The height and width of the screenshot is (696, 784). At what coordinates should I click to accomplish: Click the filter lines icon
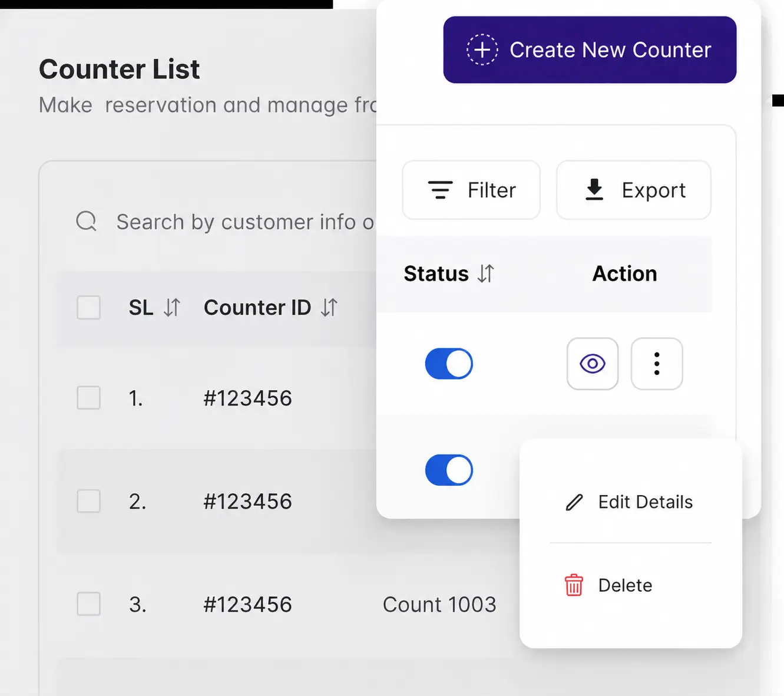tap(440, 190)
